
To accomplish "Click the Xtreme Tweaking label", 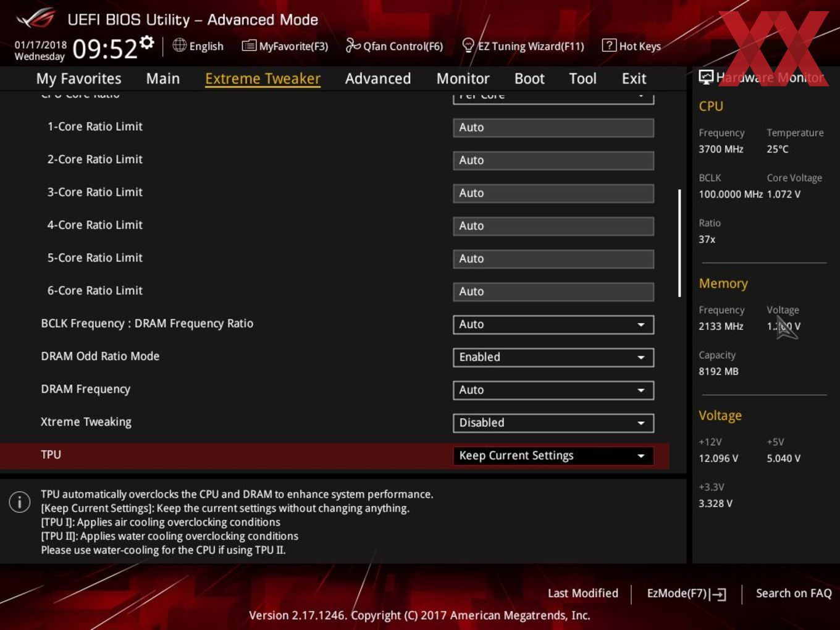I will click(x=86, y=422).
